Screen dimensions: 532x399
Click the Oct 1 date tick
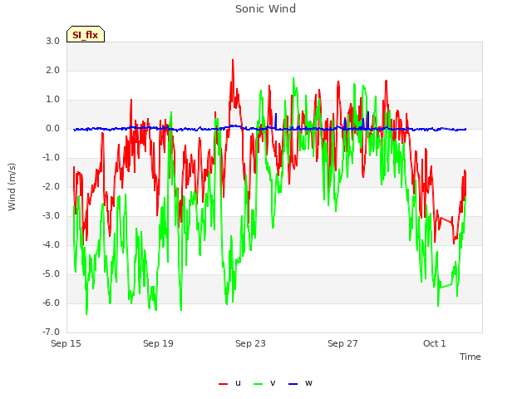click(434, 343)
